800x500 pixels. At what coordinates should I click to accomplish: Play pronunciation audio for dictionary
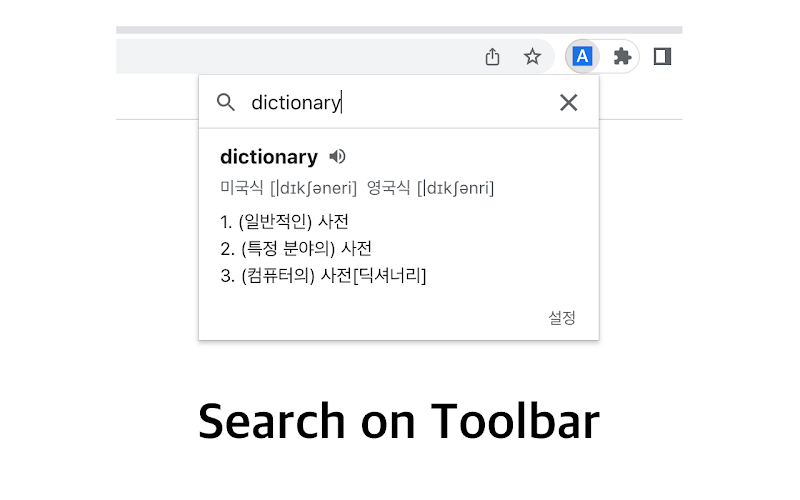pos(337,156)
